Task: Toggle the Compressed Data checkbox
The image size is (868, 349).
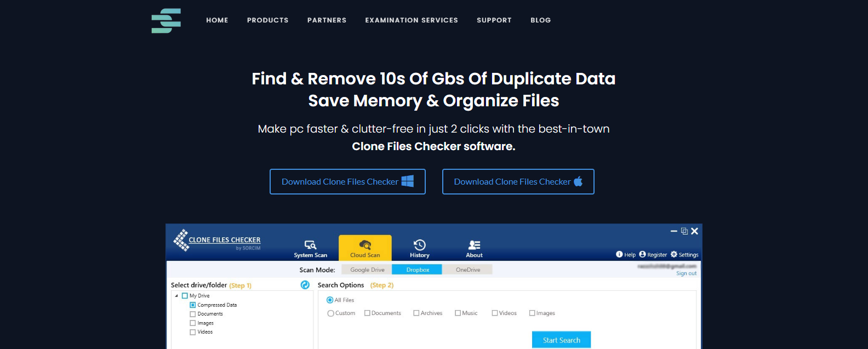Action: 192,305
